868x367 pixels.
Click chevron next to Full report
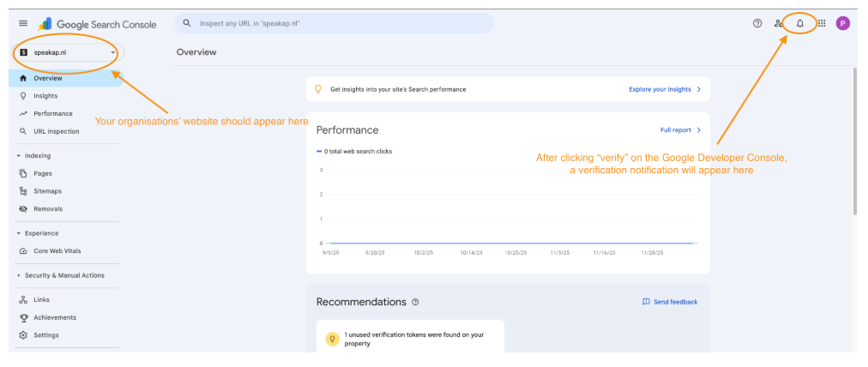point(699,130)
